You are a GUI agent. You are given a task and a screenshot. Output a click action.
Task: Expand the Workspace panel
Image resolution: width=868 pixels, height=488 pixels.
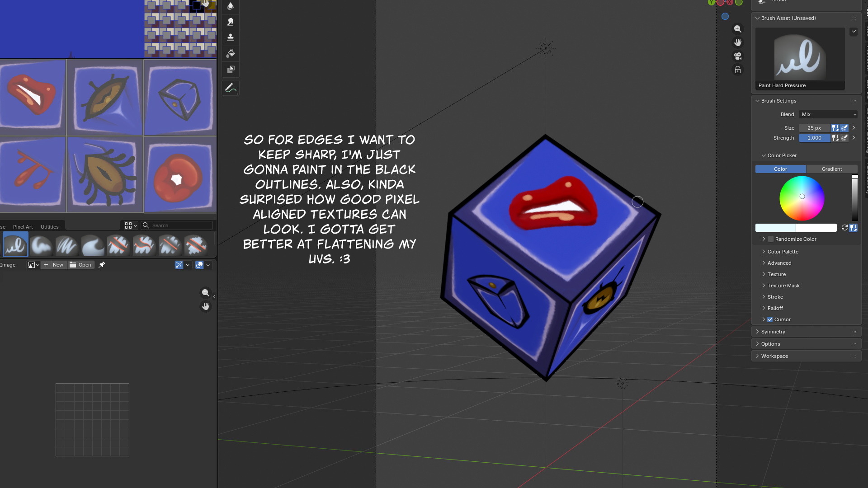[774, 356]
